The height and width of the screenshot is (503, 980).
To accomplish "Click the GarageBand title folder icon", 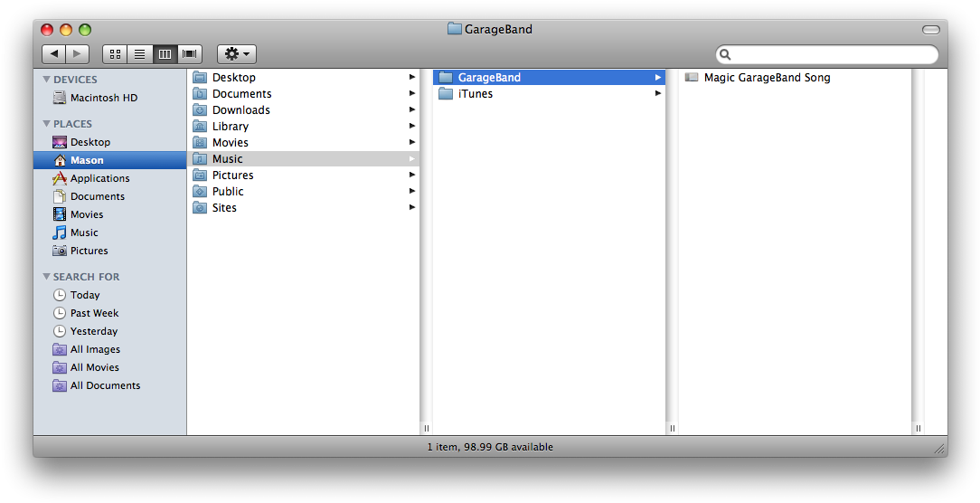I will [455, 29].
